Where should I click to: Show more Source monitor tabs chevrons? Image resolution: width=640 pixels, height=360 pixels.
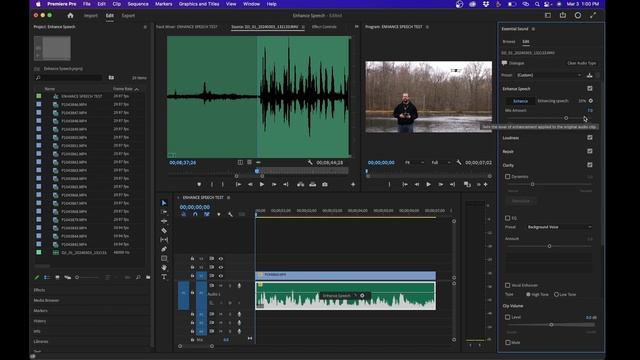point(356,27)
